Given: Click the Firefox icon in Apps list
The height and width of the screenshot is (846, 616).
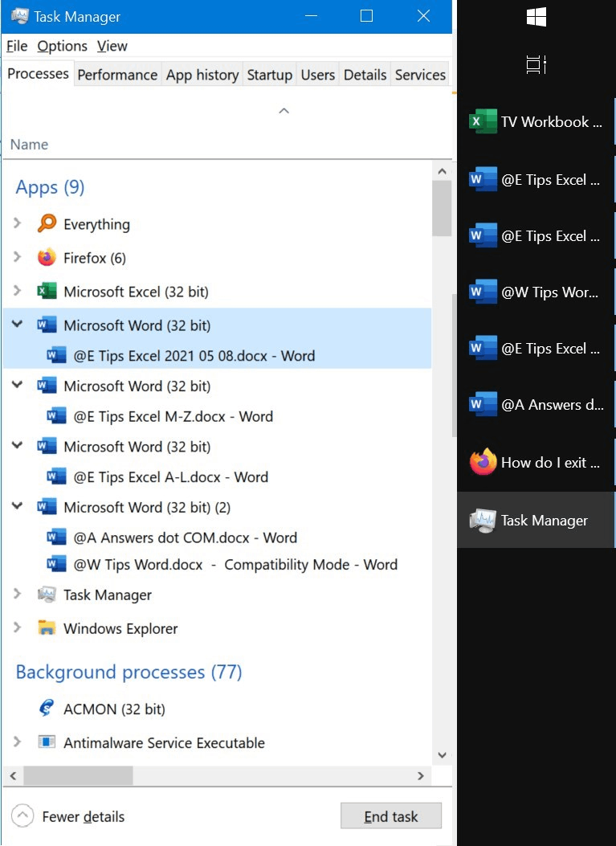Looking at the screenshot, I should 47,257.
